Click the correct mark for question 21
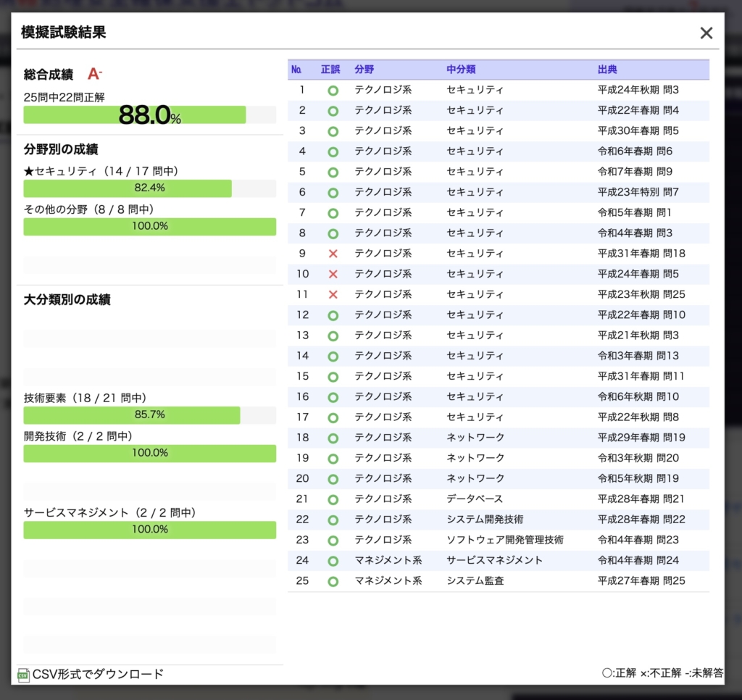The width and height of the screenshot is (742, 700). click(333, 499)
